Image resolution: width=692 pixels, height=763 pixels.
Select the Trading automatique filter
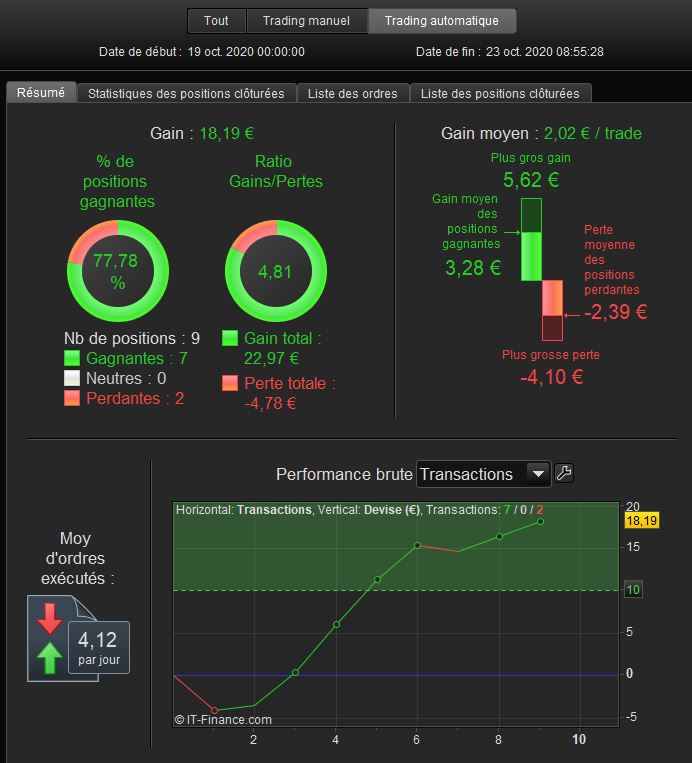441,21
